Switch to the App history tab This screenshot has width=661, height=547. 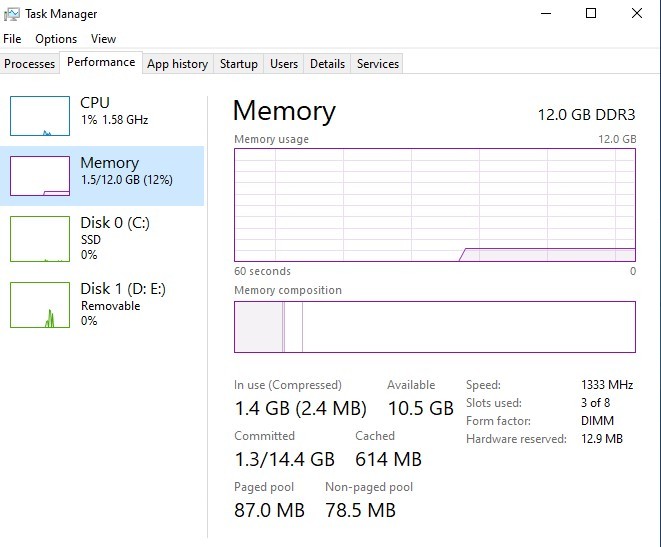tap(177, 64)
